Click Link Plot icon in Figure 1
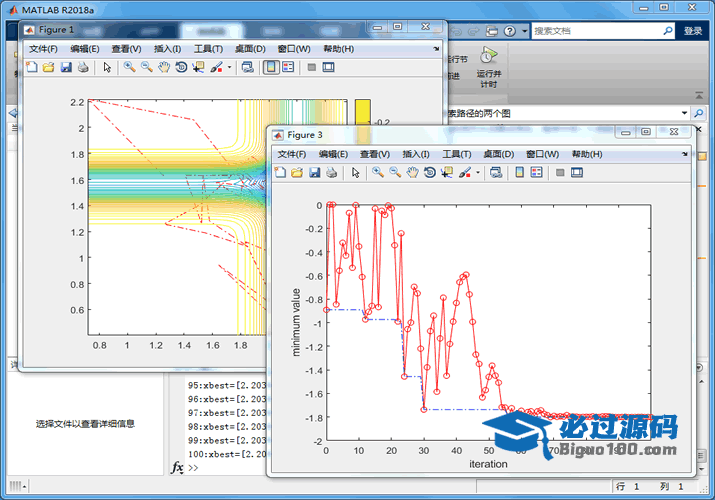 tap(248, 67)
